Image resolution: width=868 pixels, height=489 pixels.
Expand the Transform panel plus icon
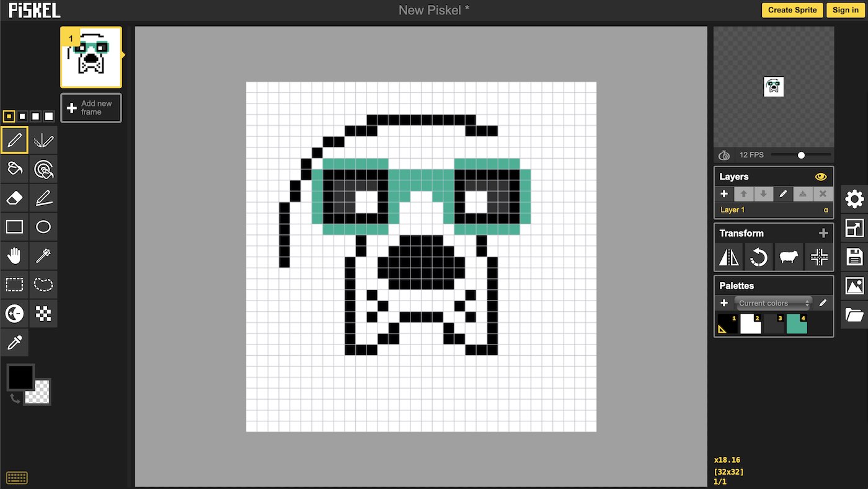tap(823, 233)
